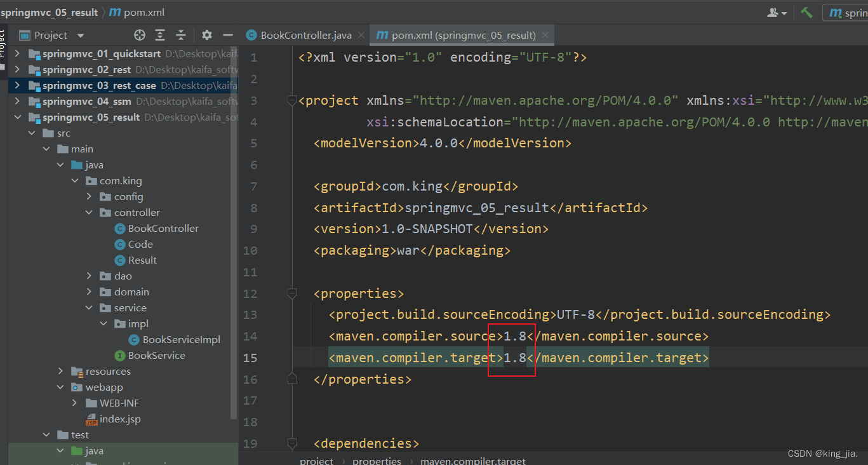Expand the config package
The image size is (868, 465).
click(x=90, y=196)
